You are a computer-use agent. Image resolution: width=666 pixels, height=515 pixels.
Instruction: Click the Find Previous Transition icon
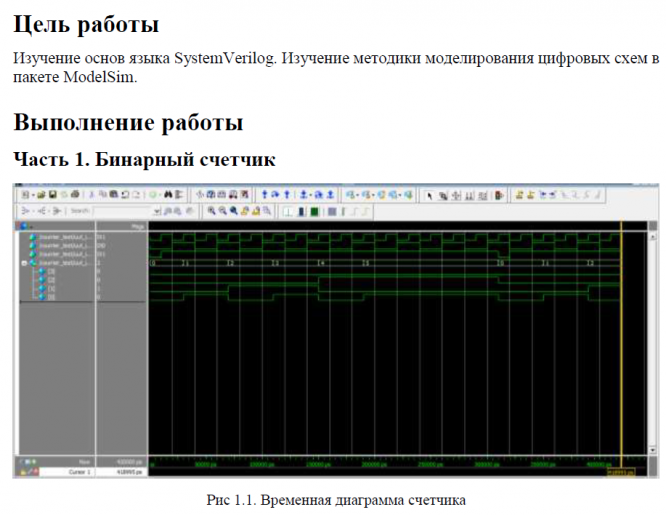click(543, 195)
